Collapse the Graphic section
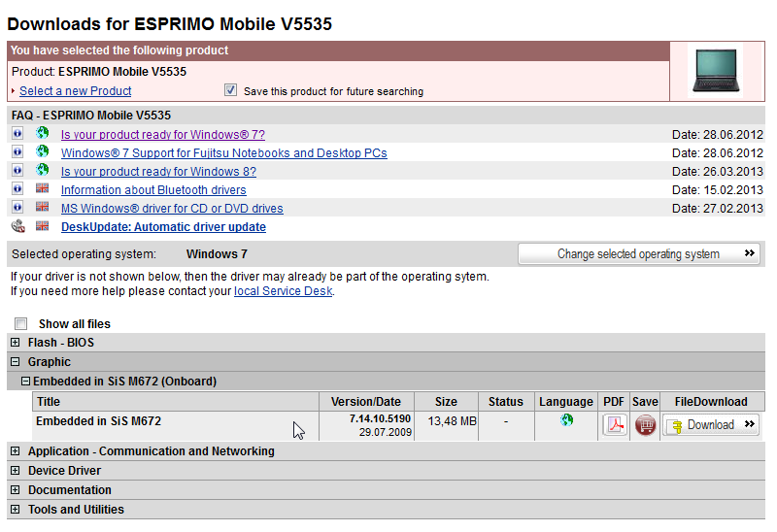The height and width of the screenshot is (532, 777). (16, 361)
